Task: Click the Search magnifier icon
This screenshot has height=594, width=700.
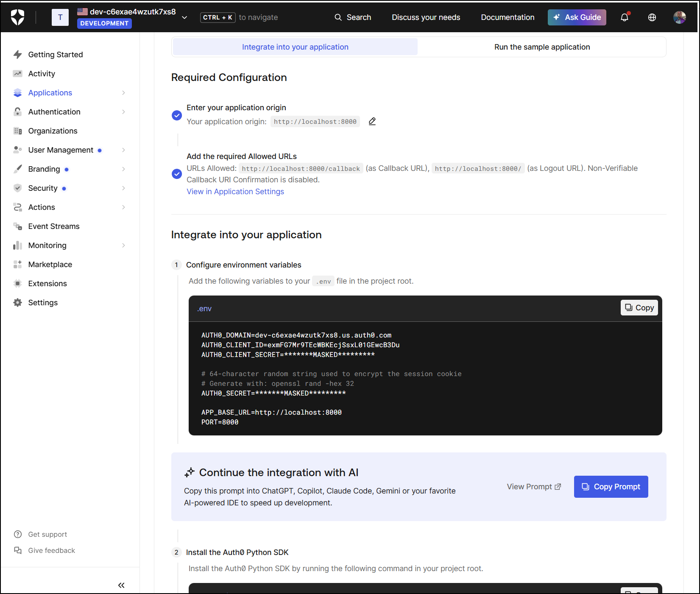Action: coord(338,17)
